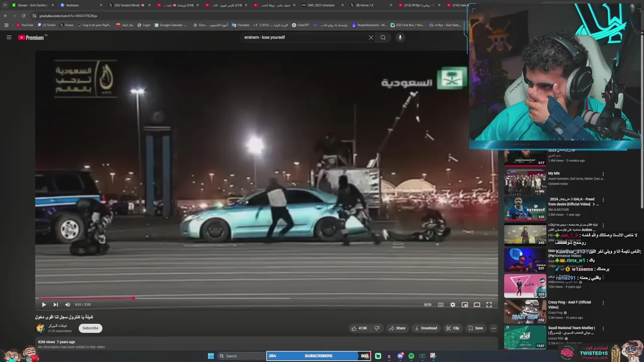The width and height of the screenshot is (644, 362).
Task: Go to the YouTube Premium home logo
Action: coord(31,38)
